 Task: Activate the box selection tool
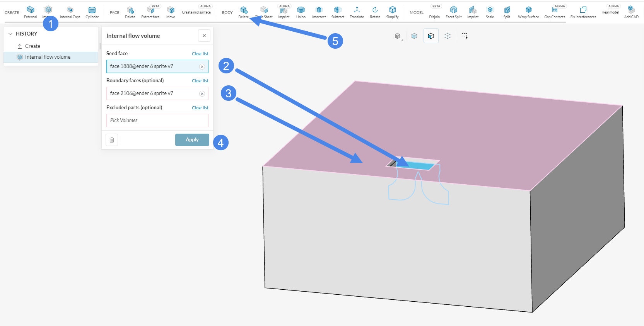pos(465,36)
